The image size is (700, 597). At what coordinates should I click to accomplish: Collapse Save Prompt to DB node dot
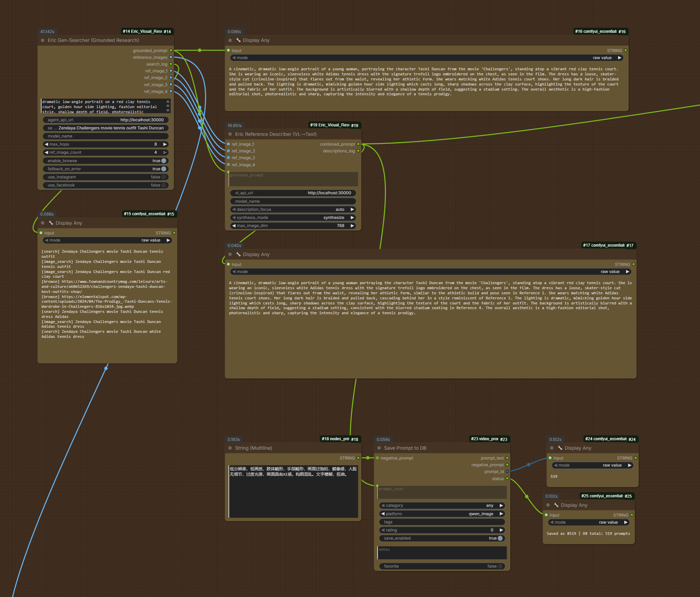(x=379, y=448)
